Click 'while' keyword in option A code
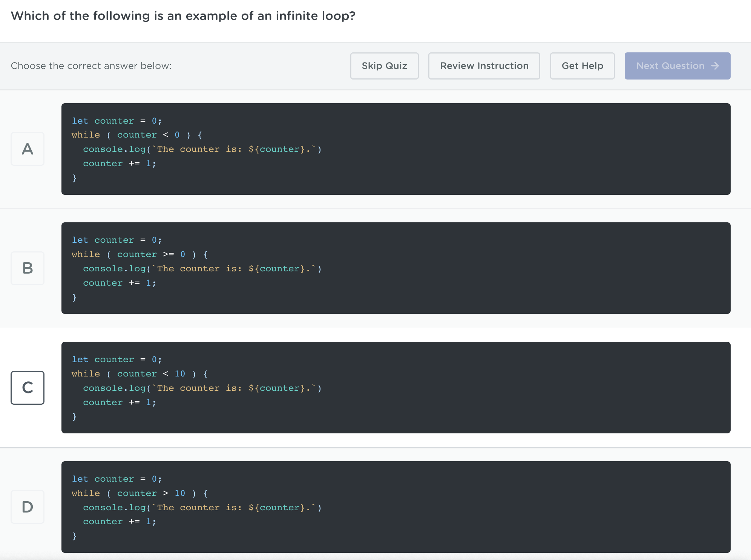The height and width of the screenshot is (560, 751). (x=86, y=135)
